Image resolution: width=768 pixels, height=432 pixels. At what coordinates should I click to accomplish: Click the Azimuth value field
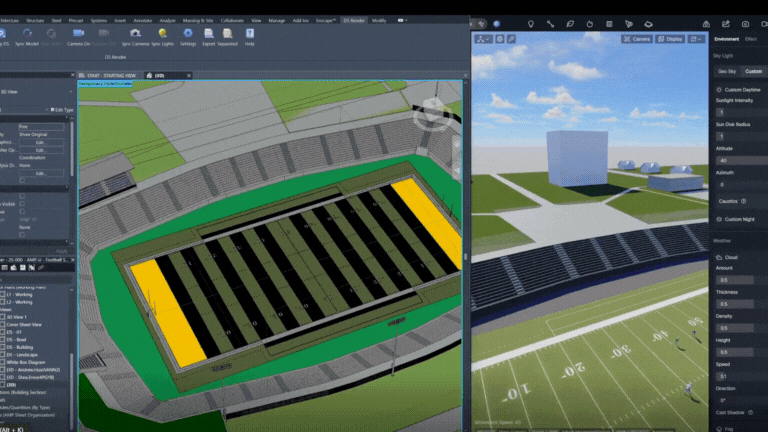[742, 185]
